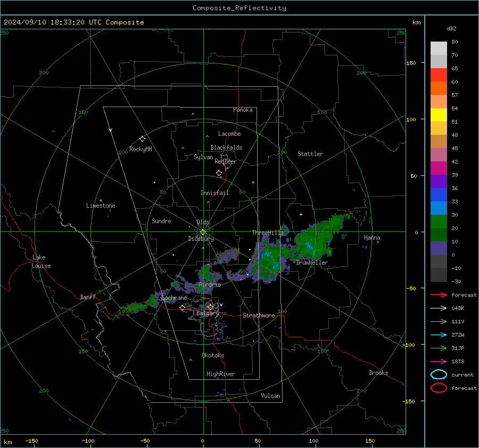Click the Drumheller city label
The height and width of the screenshot is (448, 479).
point(312,263)
